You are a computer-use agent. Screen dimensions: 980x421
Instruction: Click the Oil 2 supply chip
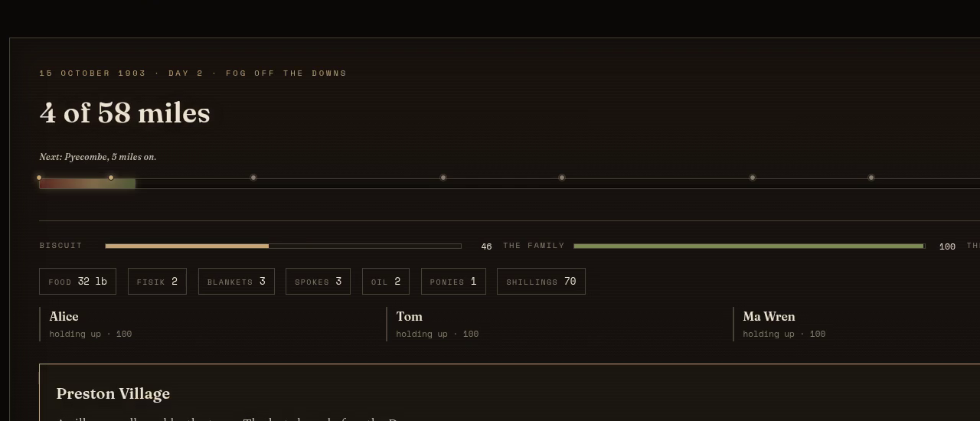point(386,282)
